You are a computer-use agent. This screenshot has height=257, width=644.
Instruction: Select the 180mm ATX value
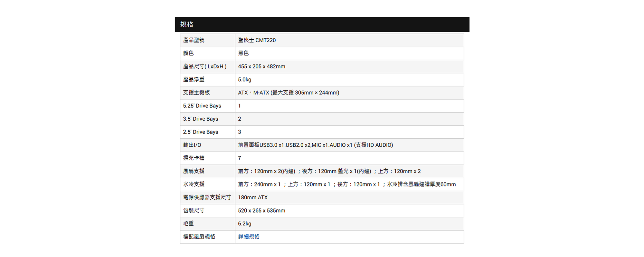(253, 197)
